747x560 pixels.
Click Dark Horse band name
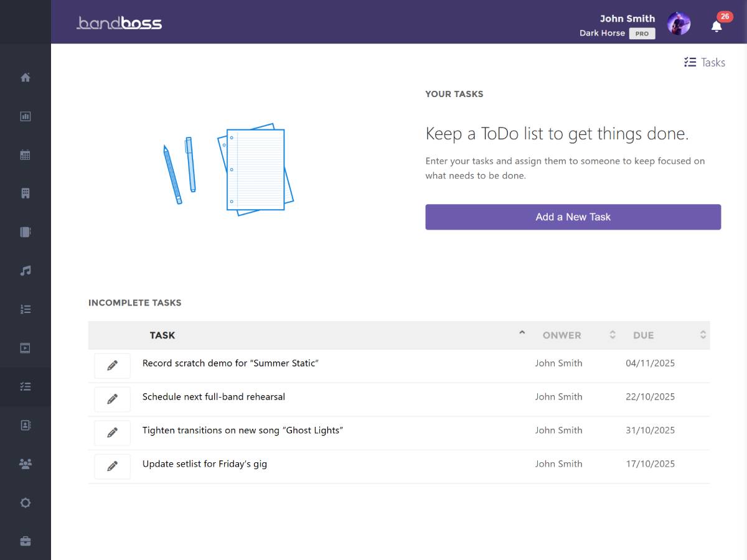tap(602, 33)
